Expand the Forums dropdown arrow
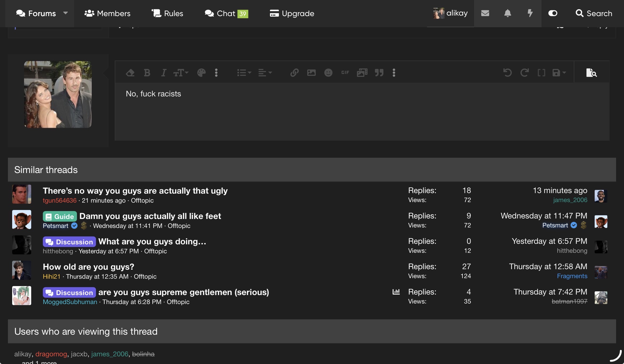The height and width of the screenshot is (364, 624). pos(66,13)
